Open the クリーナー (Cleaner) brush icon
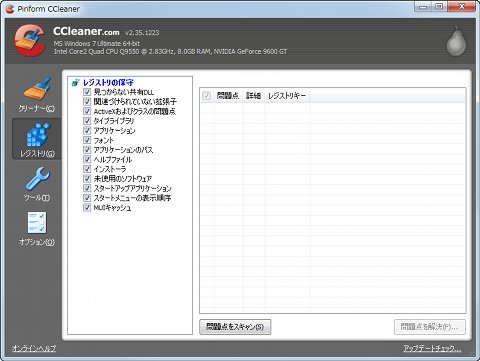 click(37, 88)
